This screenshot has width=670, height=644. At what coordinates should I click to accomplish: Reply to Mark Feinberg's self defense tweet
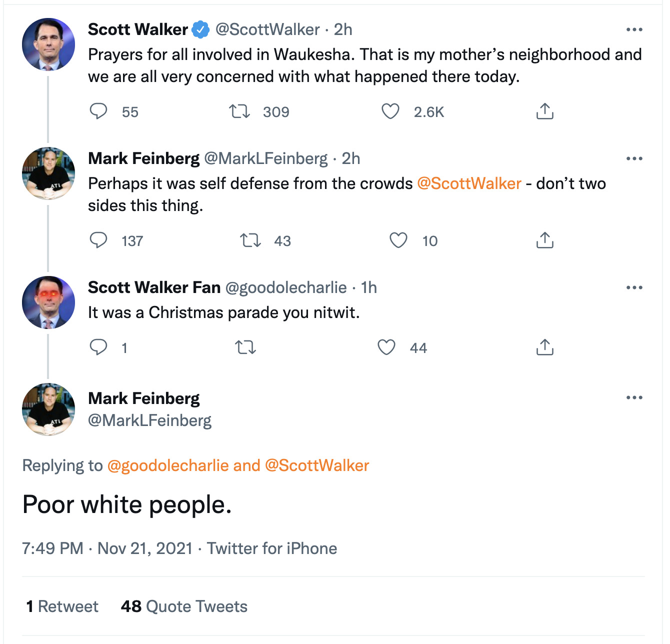(98, 240)
